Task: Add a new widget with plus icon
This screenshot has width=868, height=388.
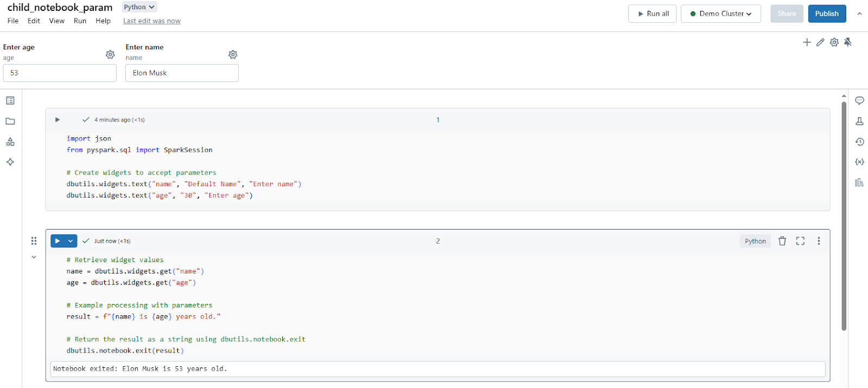Action: pos(807,42)
